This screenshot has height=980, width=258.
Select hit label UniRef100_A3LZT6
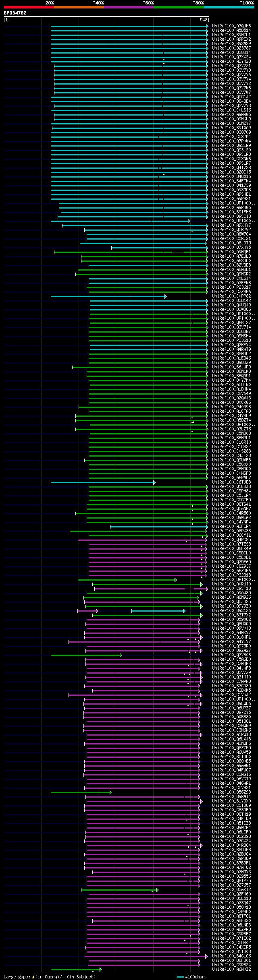pyautogui.click(x=231, y=429)
